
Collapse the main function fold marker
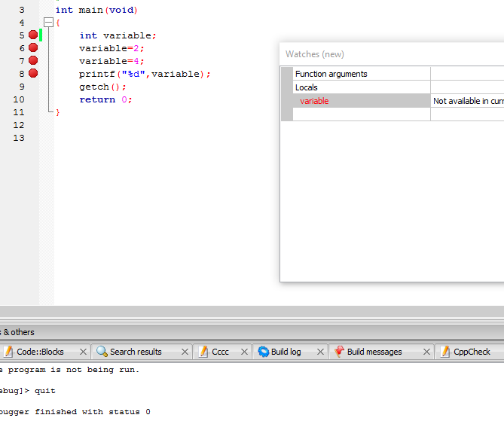[48, 23]
